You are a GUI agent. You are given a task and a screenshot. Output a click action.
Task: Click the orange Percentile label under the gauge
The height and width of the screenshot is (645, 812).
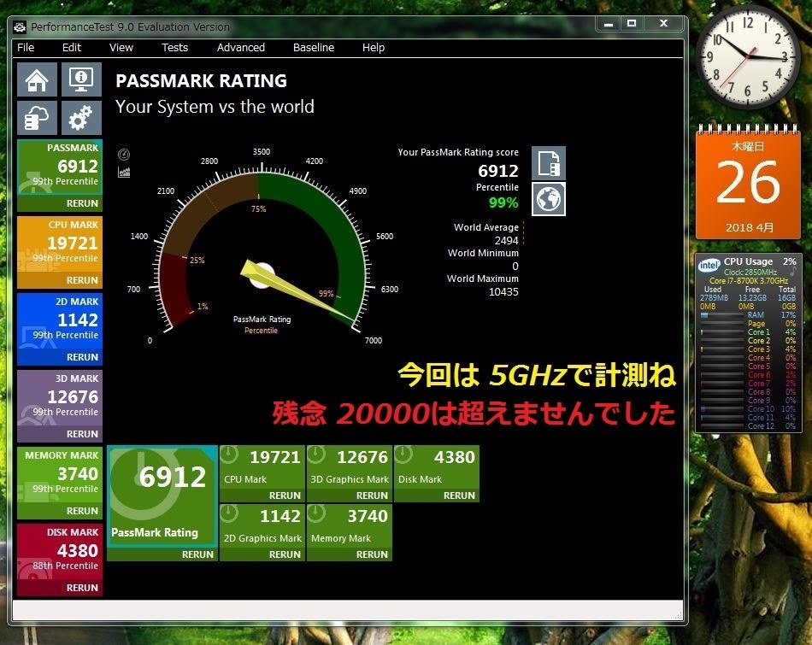(x=261, y=331)
